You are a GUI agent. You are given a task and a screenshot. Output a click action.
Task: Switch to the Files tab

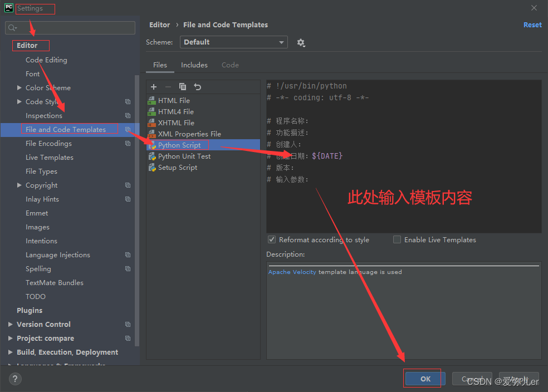tap(160, 65)
